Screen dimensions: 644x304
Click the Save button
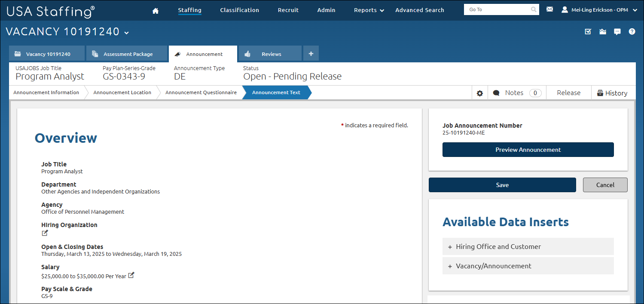(x=502, y=185)
